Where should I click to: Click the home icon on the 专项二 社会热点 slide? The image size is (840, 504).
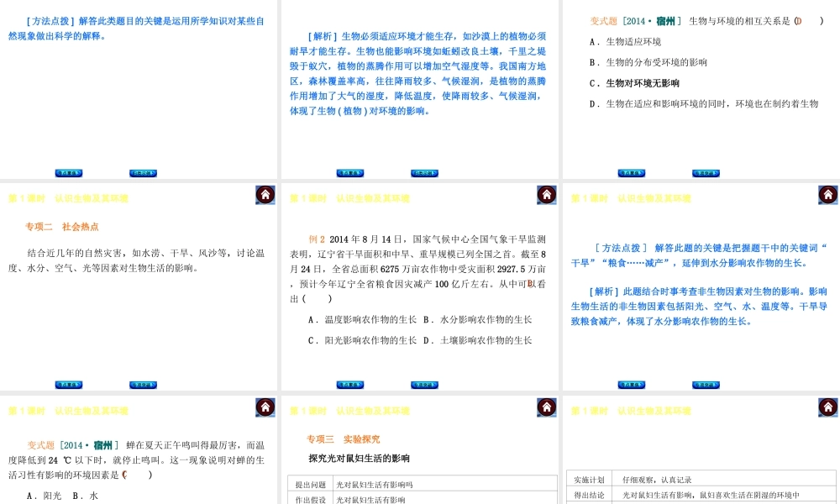(x=265, y=195)
